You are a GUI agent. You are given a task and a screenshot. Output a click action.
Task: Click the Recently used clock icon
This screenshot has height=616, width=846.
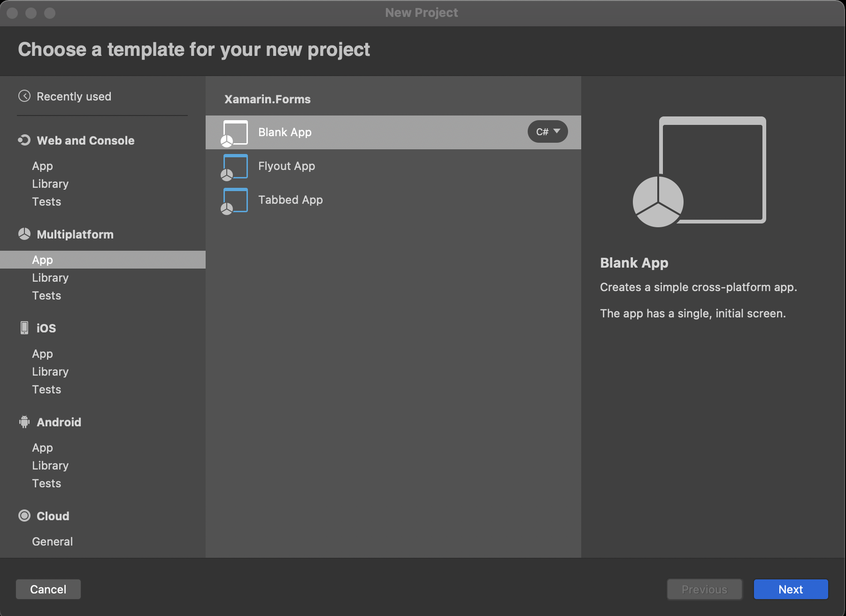pos(24,96)
